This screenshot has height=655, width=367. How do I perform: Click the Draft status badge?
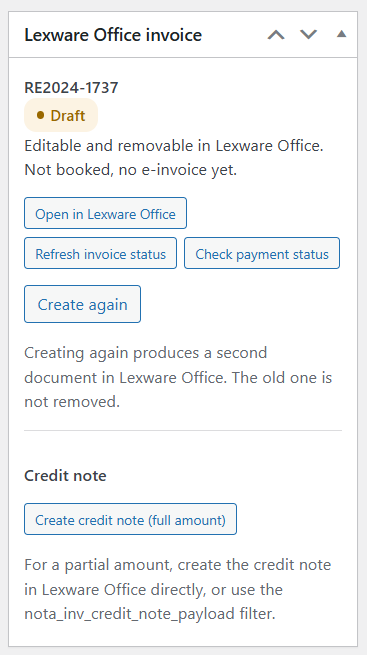coord(61,115)
